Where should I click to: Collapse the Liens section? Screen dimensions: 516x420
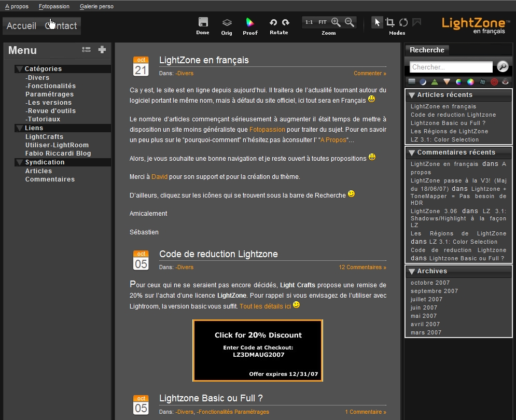[x=20, y=128]
